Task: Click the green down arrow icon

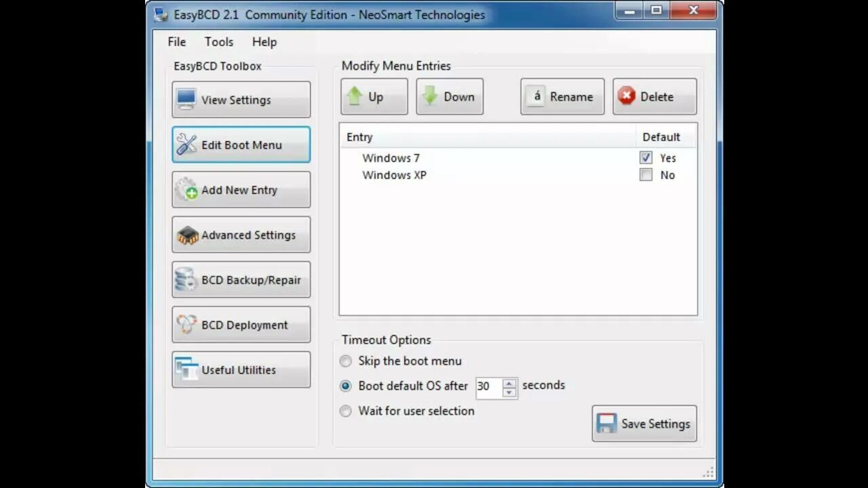Action: [x=429, y=96]
